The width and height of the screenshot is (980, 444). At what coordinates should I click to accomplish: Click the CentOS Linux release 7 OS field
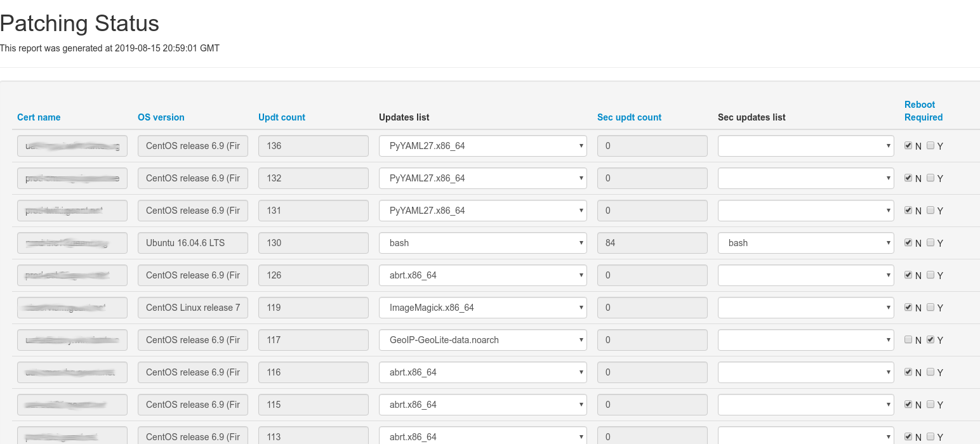tap(193, 308)
